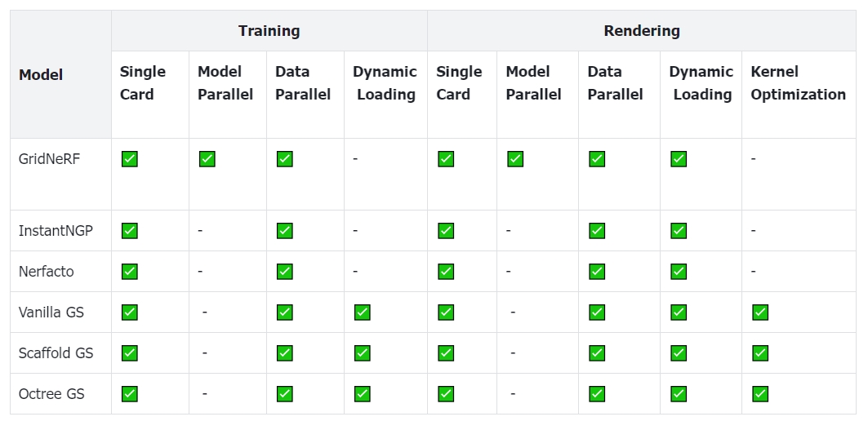Click Scaffold GS Kernel Optimization checkmark

pyautogui.click(x=760, y=353)
